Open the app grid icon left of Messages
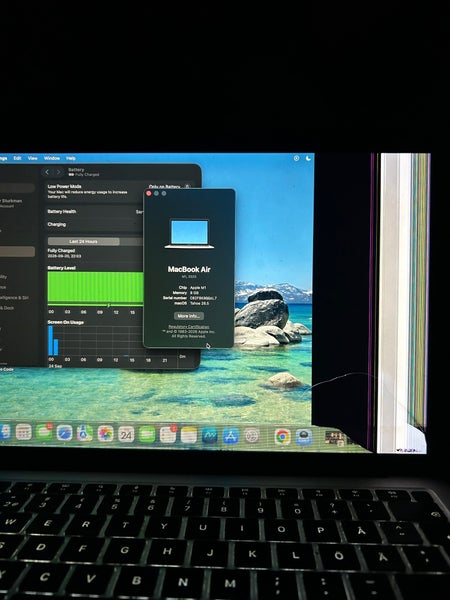Image resolution: width=450 pixels, height=600 pixels. pos(23,432)
